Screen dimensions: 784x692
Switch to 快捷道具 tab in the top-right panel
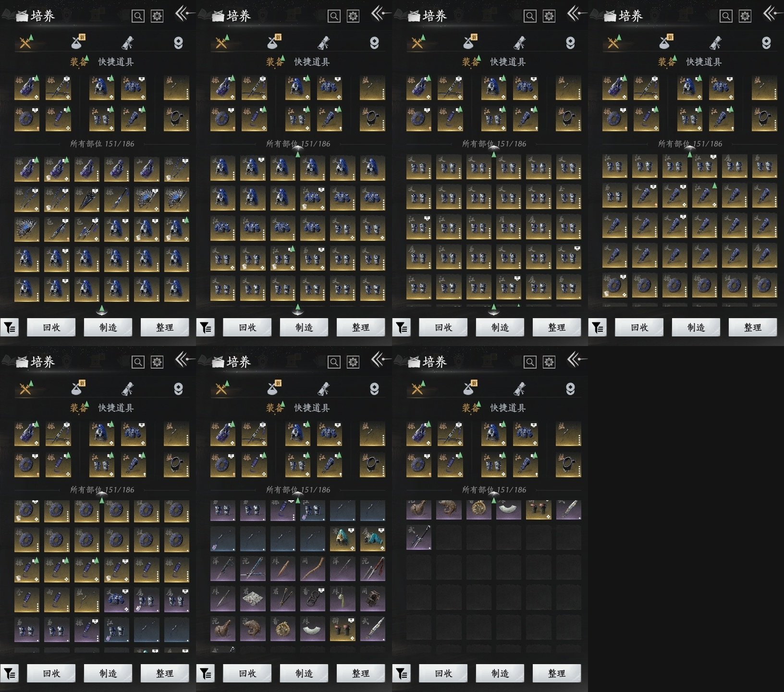pyautogui.click(x=704, y=62)
